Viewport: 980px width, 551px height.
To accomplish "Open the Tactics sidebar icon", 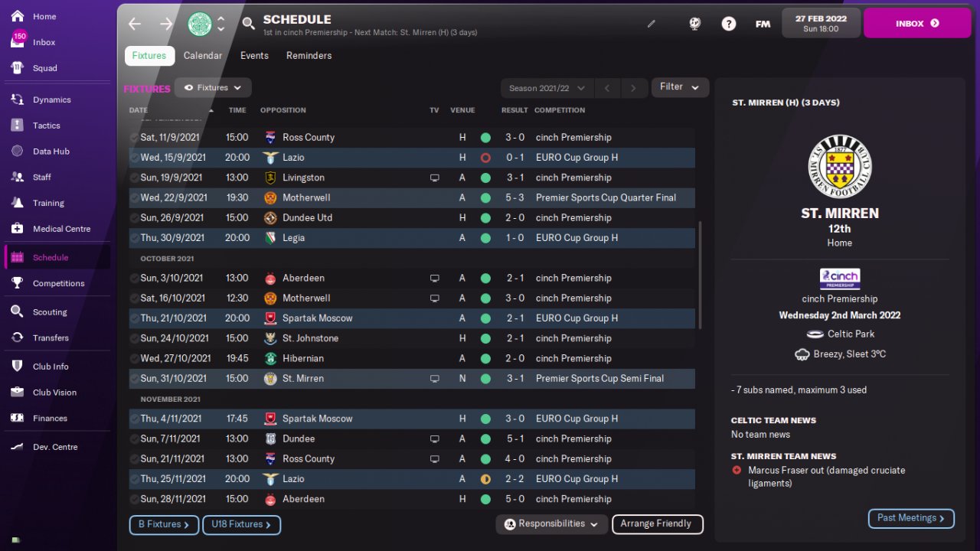I will coord(17,126).
